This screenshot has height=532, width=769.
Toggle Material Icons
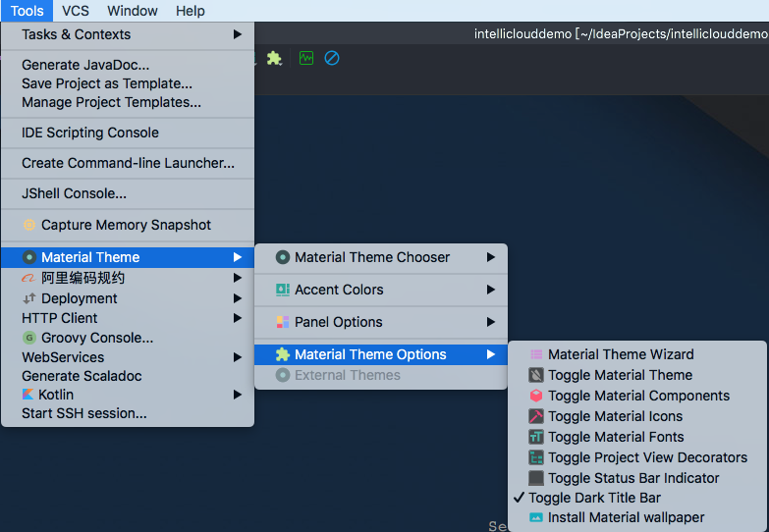click(637, 416)
